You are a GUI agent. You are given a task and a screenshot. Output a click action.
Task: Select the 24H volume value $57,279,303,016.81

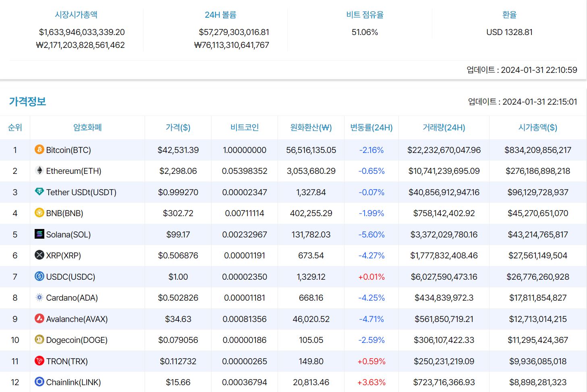coord(234,32)
